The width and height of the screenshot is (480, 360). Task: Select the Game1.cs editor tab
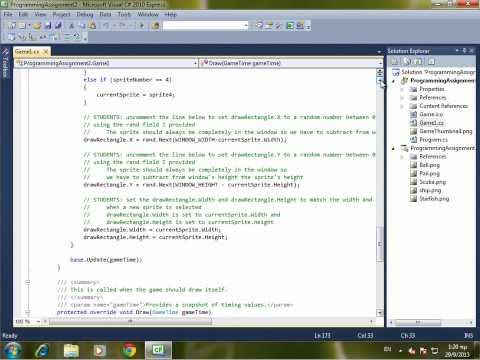tap(27, 51)
